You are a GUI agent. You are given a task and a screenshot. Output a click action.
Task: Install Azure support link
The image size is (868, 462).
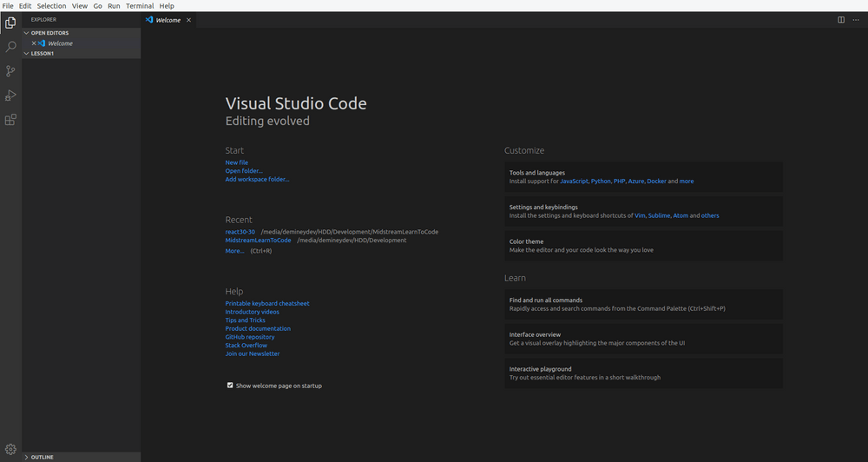coord(636,181)
